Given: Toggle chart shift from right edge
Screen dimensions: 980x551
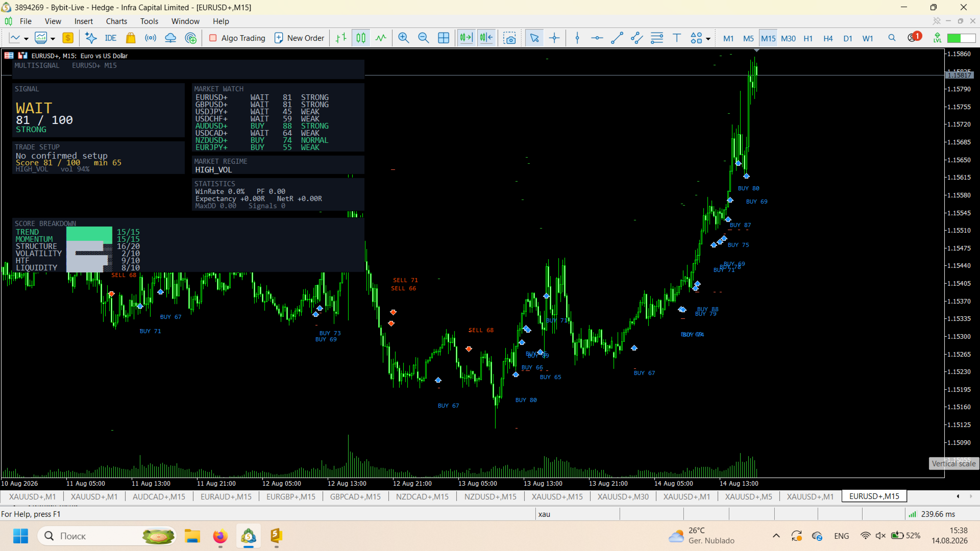Looking at the screenshot, I should (x=486, y=38).
